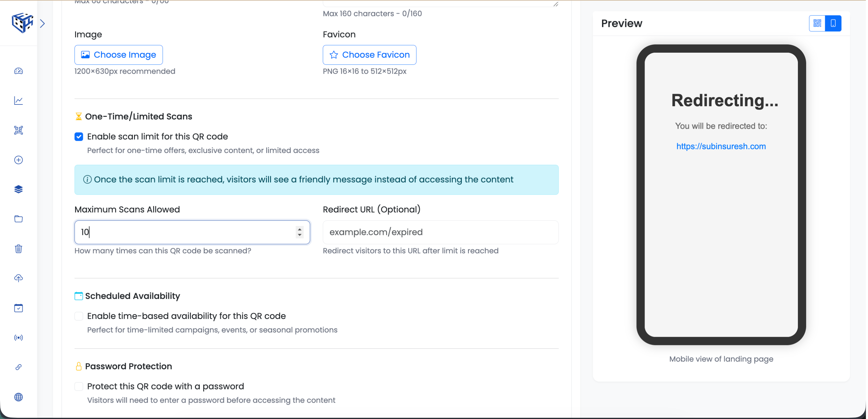Enable time-based availability checkbox
The width and height of the screenshot is (868, 419).
click(x=79, y=316)
